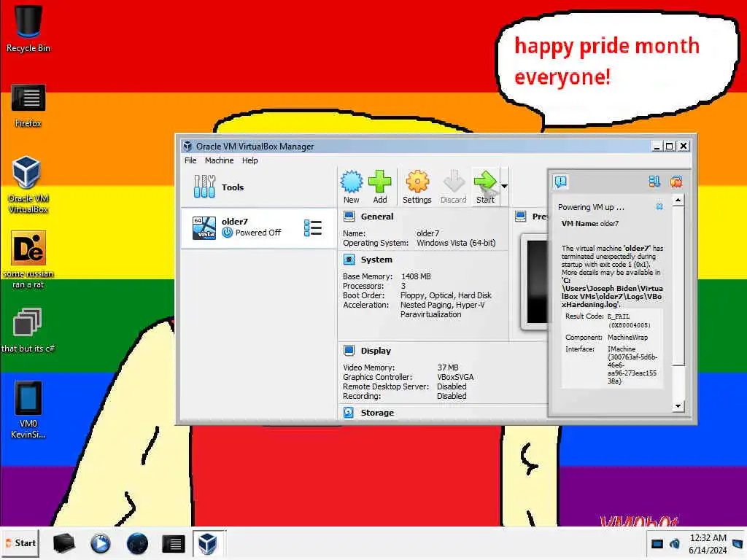
Task: Select 'VM0 KevinSi...' desktop icon
Action: pos(28,410)
